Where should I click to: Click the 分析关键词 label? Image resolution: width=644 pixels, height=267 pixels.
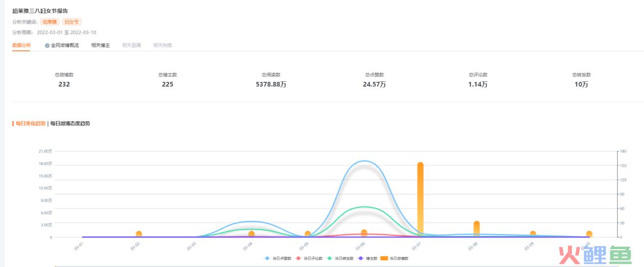(x=25, y=22)
